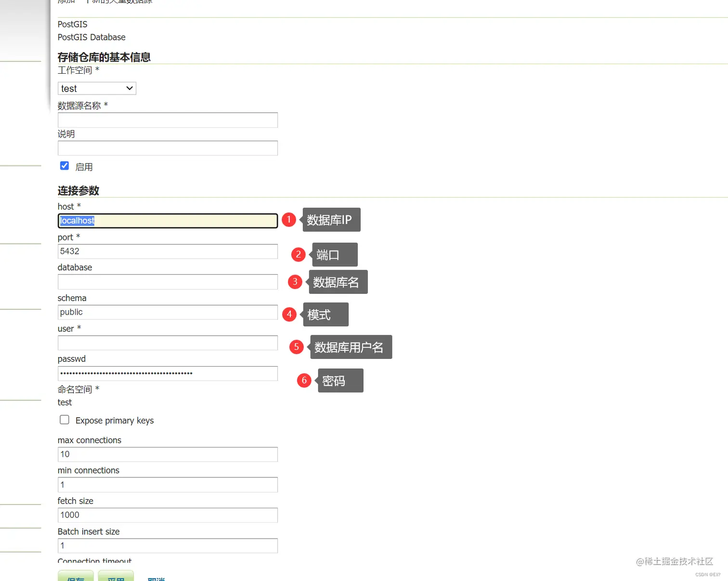
Task: Click the 密码 callout label
Action: [x=340, y=381]
